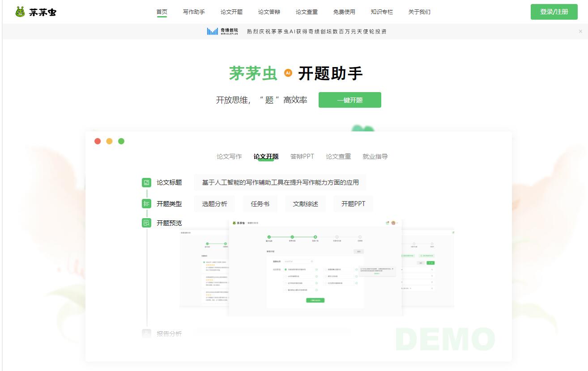Click the 登录/注册 button
The image size is (588, 371).
pyautogui.click(x=554, y=12)
